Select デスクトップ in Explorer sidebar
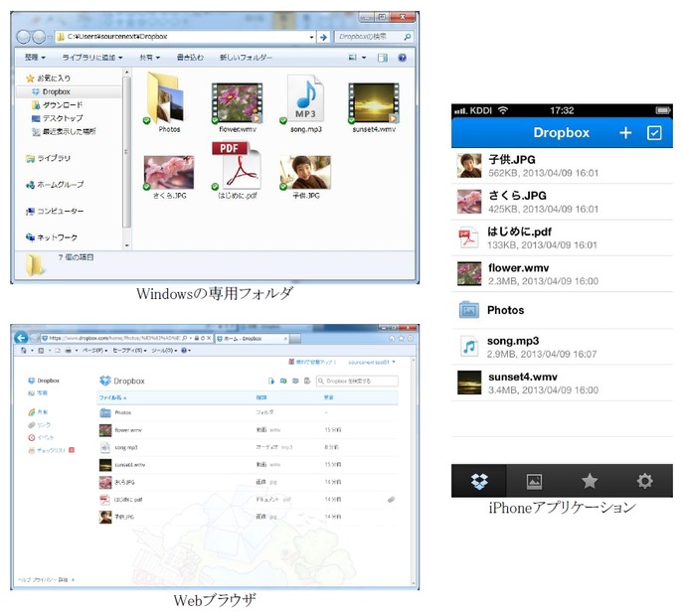This screenshot has height=616, width=683. pyautogui.click(x=57, y=118)
